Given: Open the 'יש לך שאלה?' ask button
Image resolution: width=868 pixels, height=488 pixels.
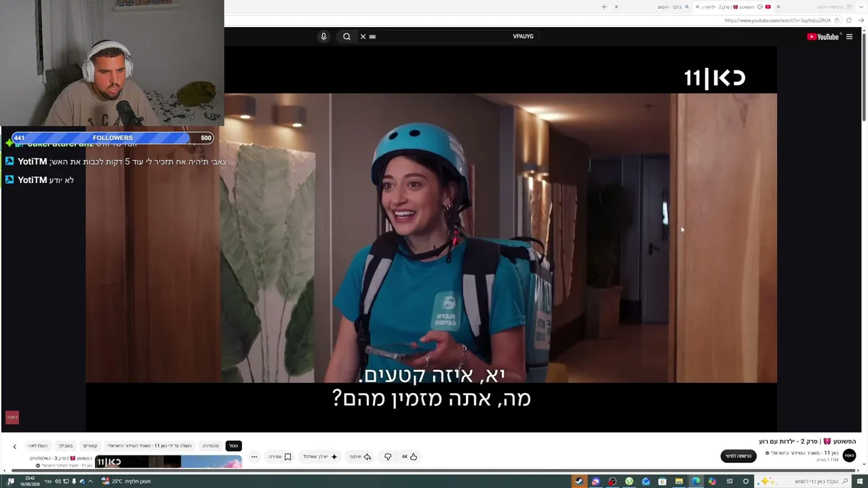Looking at the screenshot, I should click(x=320, y=457).
